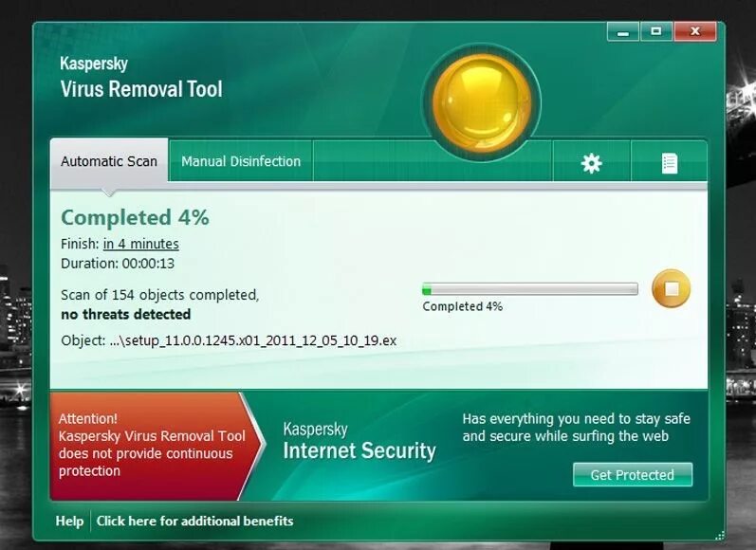Click the yellow status orb indicator
The height and width of the screenshot is (550, 756).
(482, 103)
